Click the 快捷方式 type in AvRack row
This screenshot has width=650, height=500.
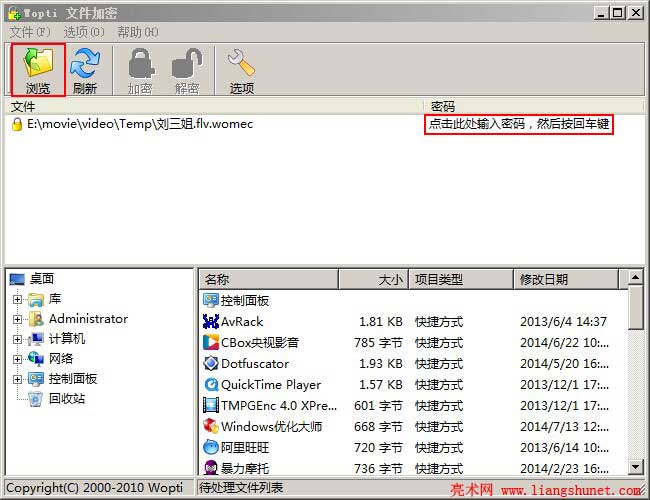[439, 322]
